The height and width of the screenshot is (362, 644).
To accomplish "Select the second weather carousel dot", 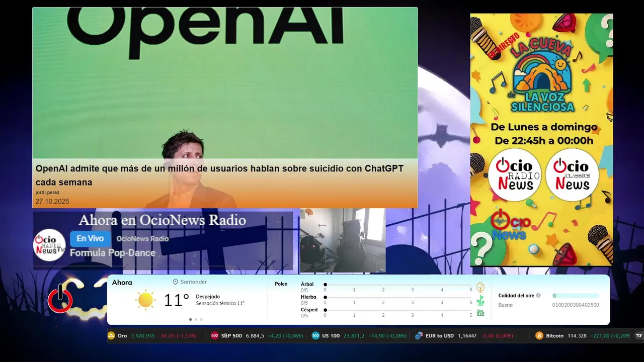I will [196, 319].
